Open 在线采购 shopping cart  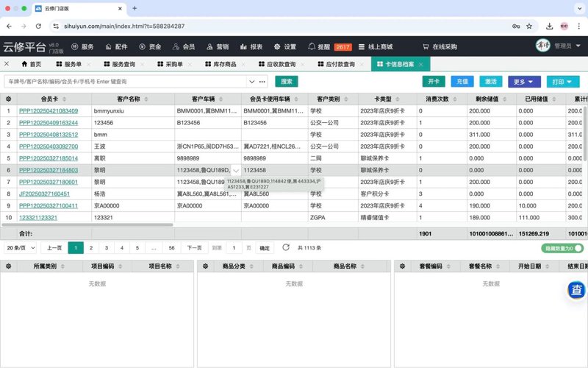pyautogui.click(x=440, y=46)
